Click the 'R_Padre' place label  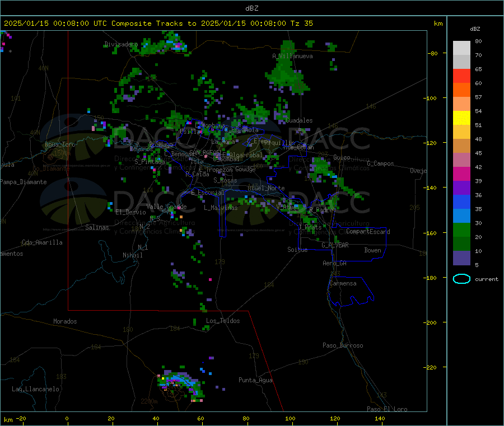(321, 210)
